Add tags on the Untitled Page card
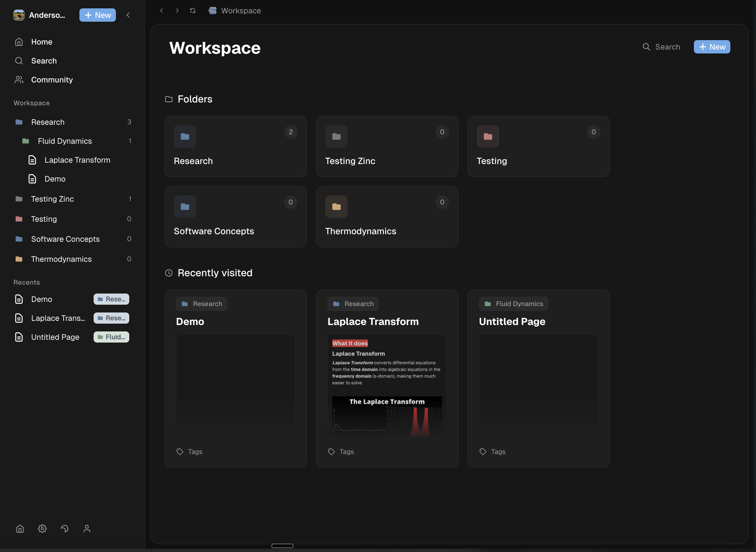Viewport: 756px width, 552px height. pyautogui.click(x=492, y=451)
